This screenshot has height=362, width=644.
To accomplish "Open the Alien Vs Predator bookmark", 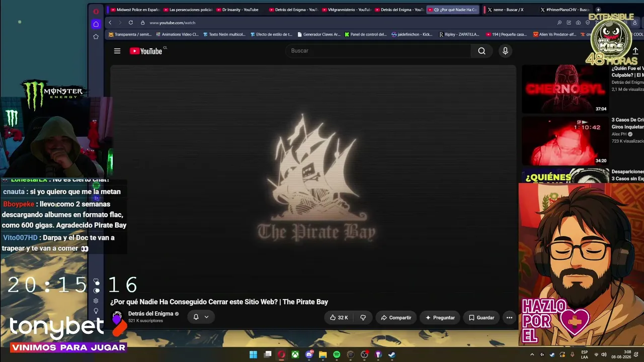I will tap(555, 35).
